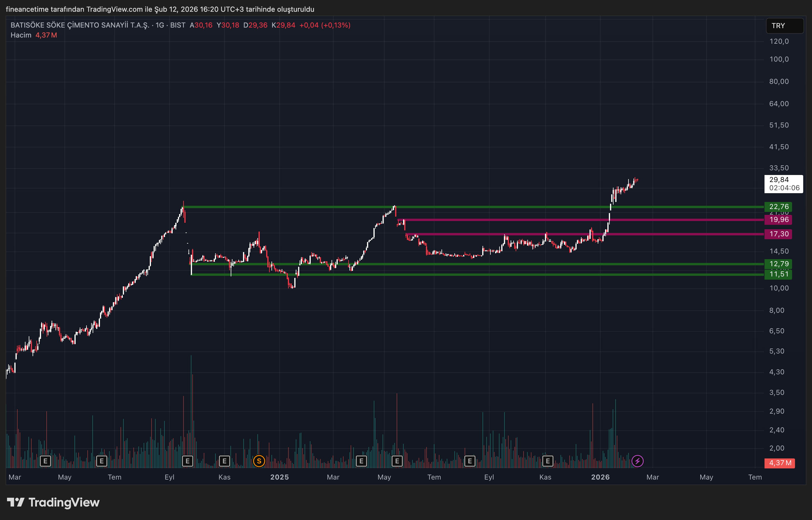Click the Hacim volume indicator label
The height and width of the screenshot is (520, 812).
21,35
